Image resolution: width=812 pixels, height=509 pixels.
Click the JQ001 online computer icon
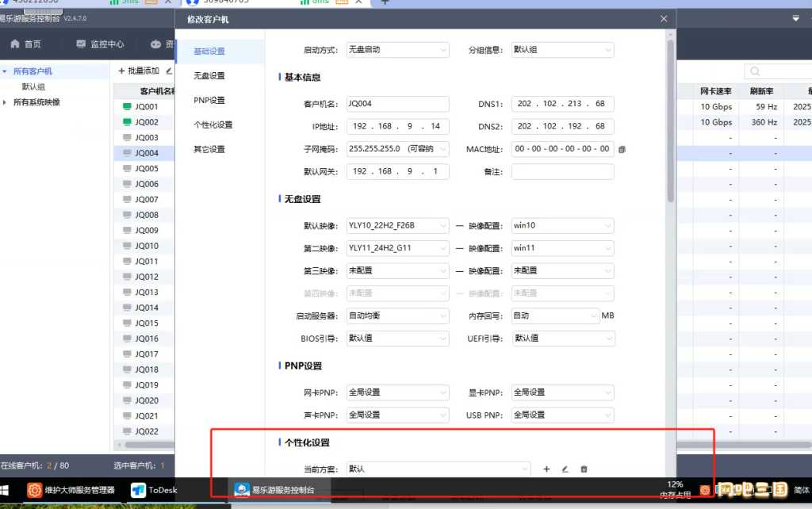tap(127, 107)
